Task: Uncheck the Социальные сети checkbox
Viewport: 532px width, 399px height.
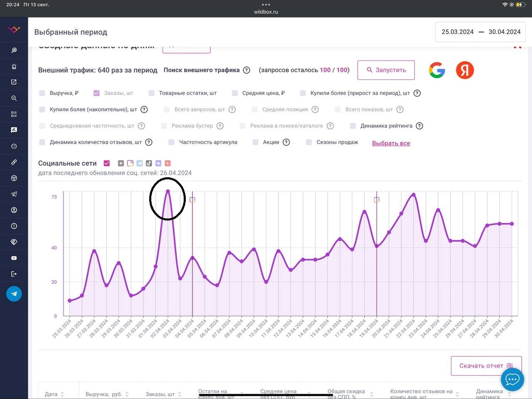Action: (106, 163)
